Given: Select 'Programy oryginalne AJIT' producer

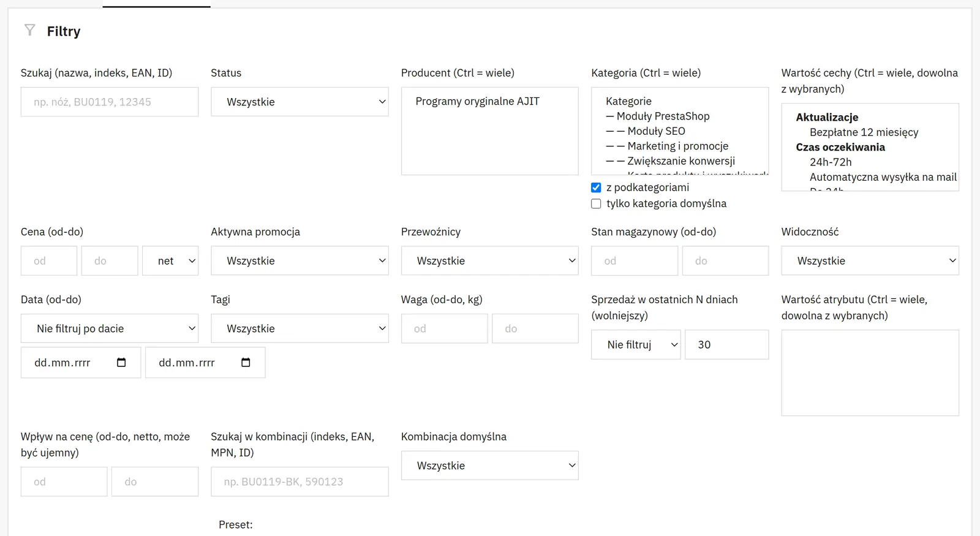Looking at the screenshot, I should (x=478, y=101).
